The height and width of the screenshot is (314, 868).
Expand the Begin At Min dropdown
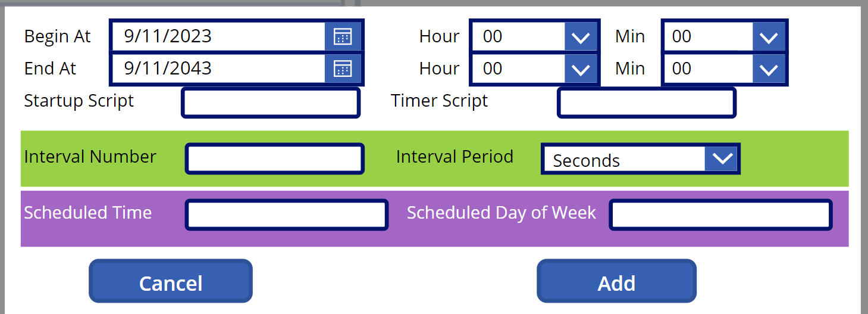[769, 38]
